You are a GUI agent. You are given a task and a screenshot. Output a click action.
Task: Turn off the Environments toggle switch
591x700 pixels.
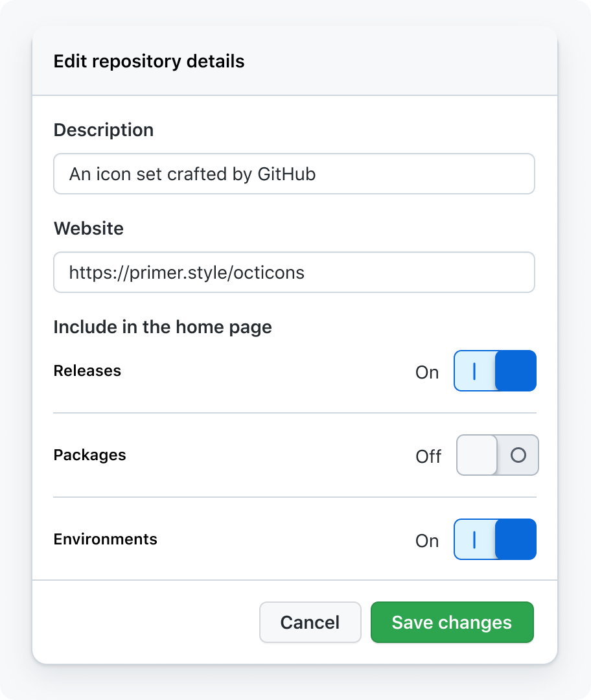[495, 539]
